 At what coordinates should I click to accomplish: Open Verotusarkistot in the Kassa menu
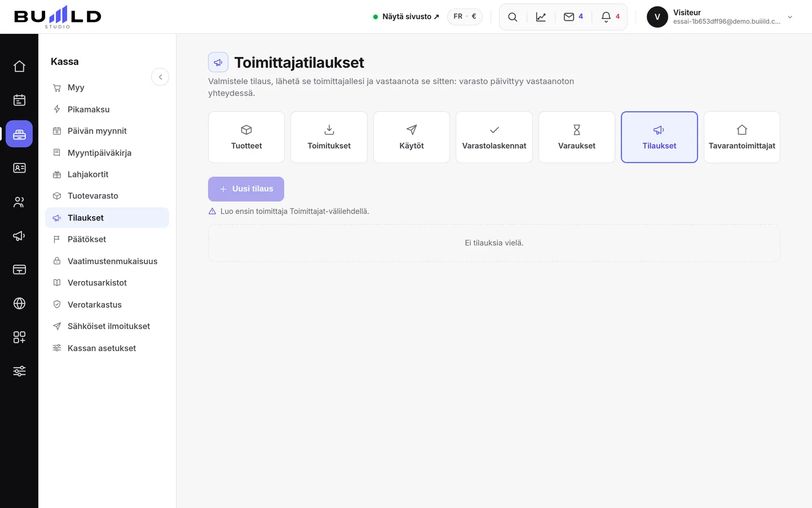(107, 283)
